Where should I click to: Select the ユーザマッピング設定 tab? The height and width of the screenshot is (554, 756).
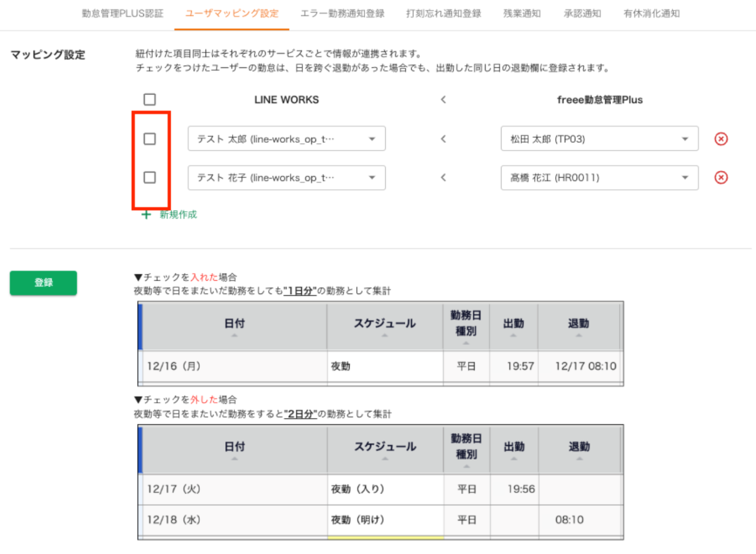[231, 13]
